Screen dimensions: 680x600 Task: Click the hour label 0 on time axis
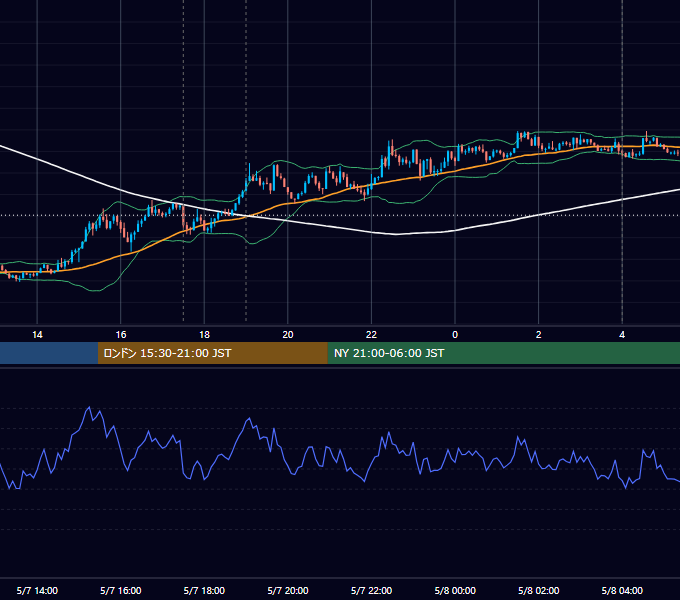coord(455,335)
